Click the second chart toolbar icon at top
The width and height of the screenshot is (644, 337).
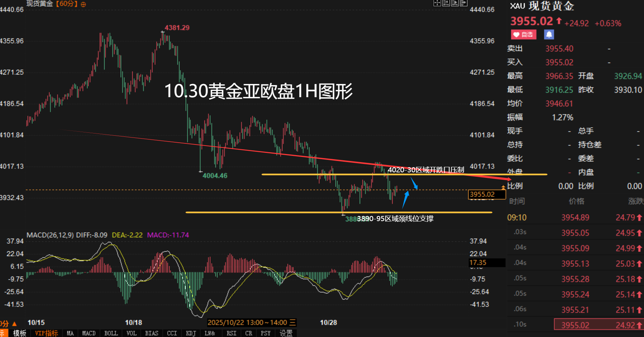[x=446, y=3]
